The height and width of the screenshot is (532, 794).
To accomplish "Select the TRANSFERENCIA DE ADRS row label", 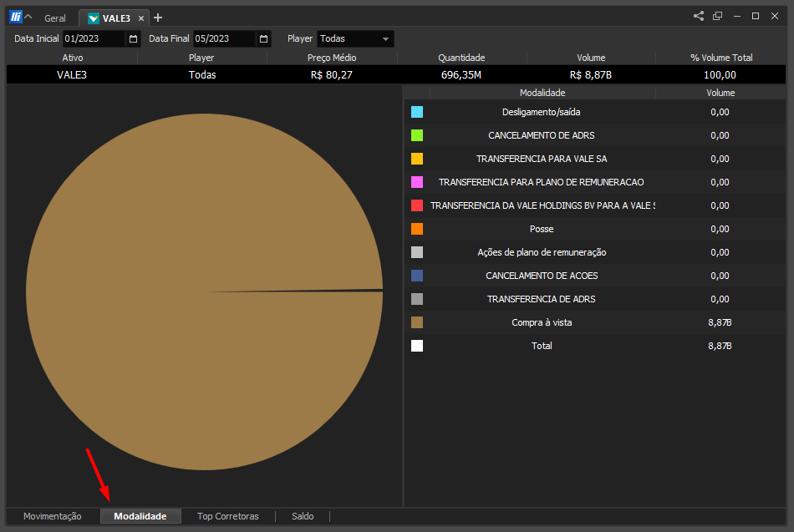I will point(542,299).
